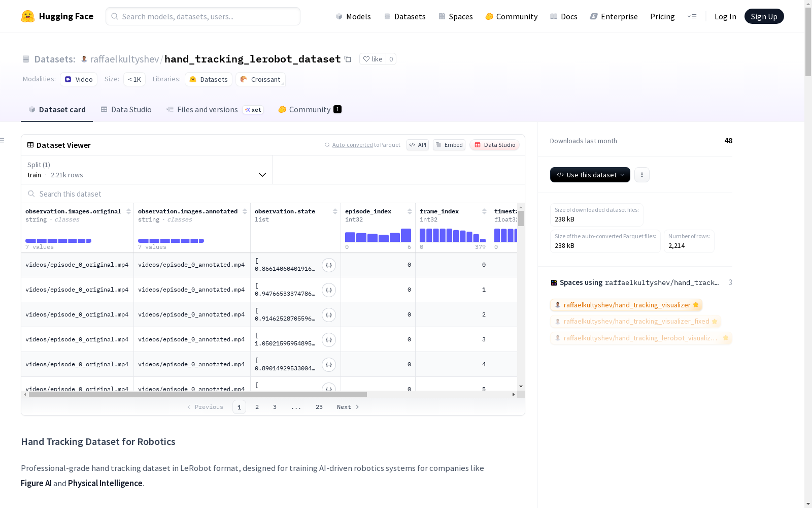Open Docs in the navigation bar
Image resolution: width=812 pixels, height=508 pixels.
pyautogui.click(x=564, y=16)
